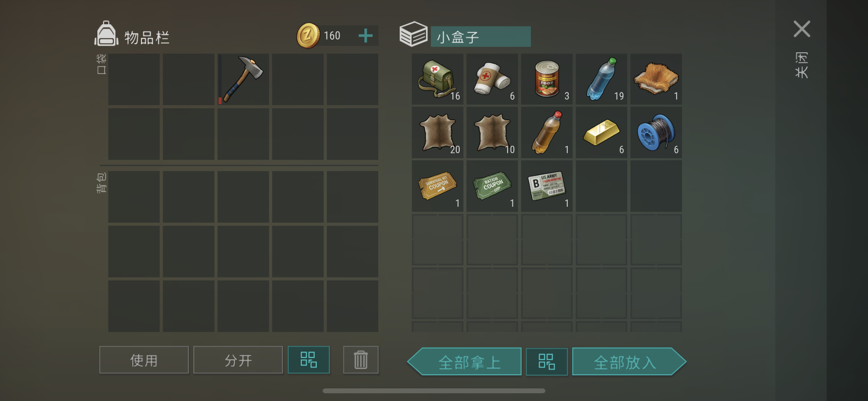The width and height of the screenshot is (868, 401).
Task: Delete item with the trash can icon
Action: click(x=361, y=360)
